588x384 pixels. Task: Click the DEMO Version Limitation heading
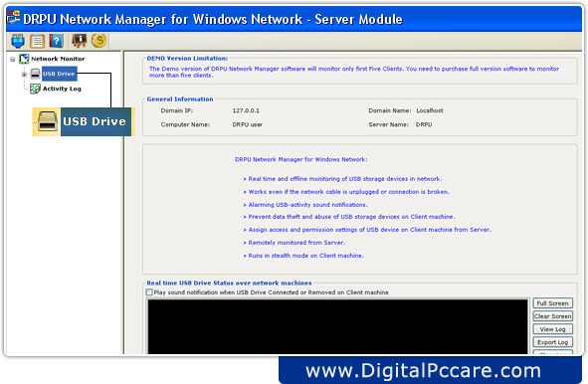(x=187, y=58)
